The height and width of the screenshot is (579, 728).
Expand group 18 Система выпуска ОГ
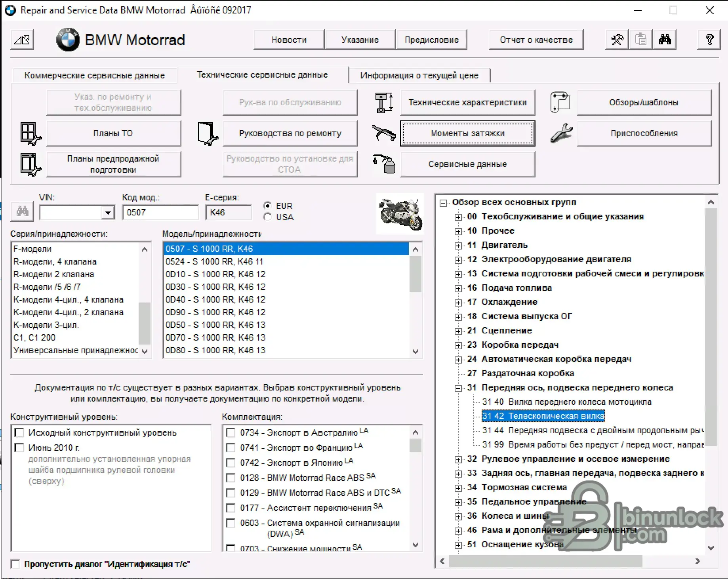click(x=458, y=317)
